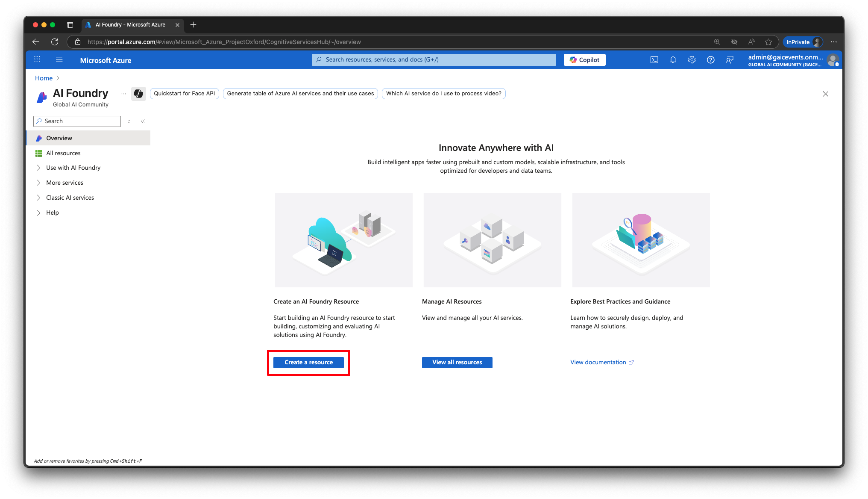Open portal settings gear icon

point(692,60)
